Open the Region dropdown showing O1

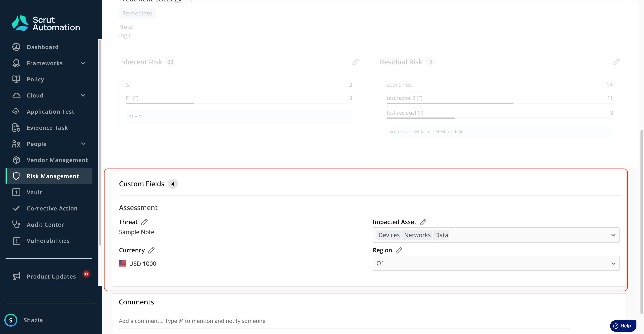613,263
